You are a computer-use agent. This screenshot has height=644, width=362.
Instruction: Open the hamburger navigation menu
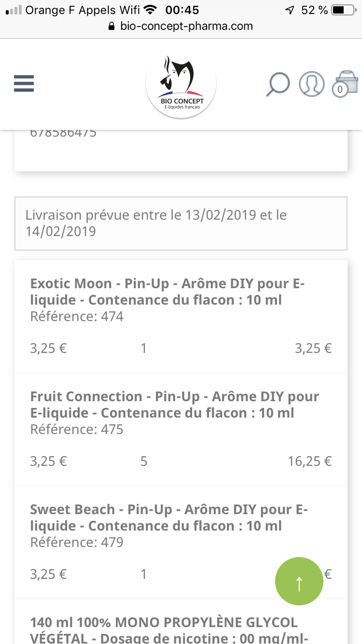(24, 84)
